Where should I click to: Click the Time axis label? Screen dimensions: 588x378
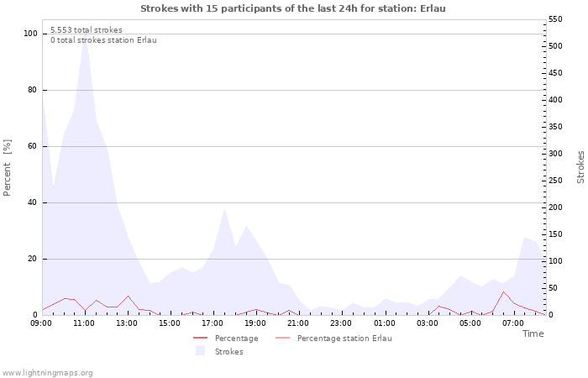point(533,333)
